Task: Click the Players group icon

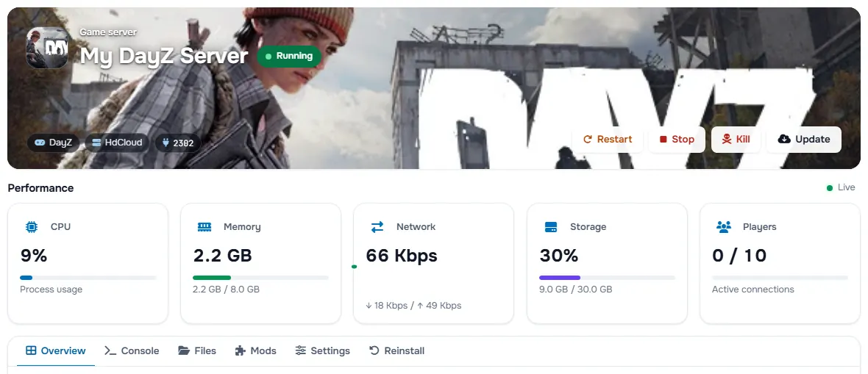Action: click(x=724, y=227)
